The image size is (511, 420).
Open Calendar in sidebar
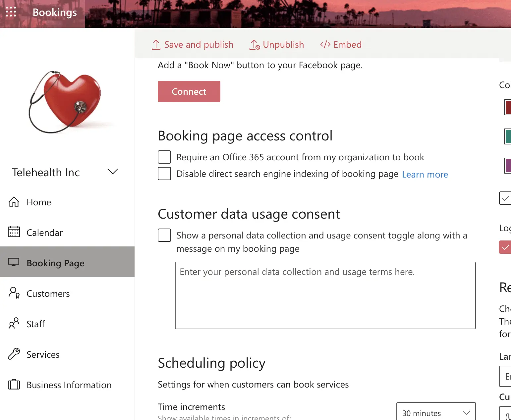pyautogui.click(x=67, y=233)
